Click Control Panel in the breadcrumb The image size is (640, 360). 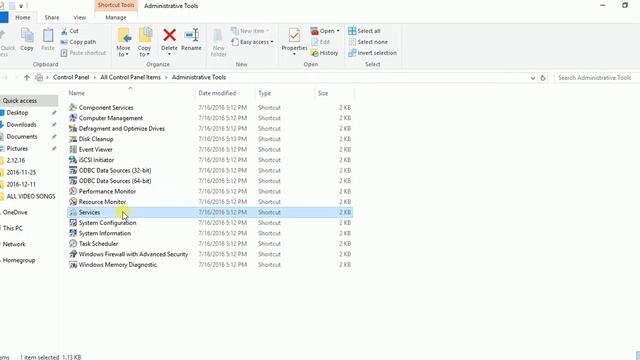[71, 77]
